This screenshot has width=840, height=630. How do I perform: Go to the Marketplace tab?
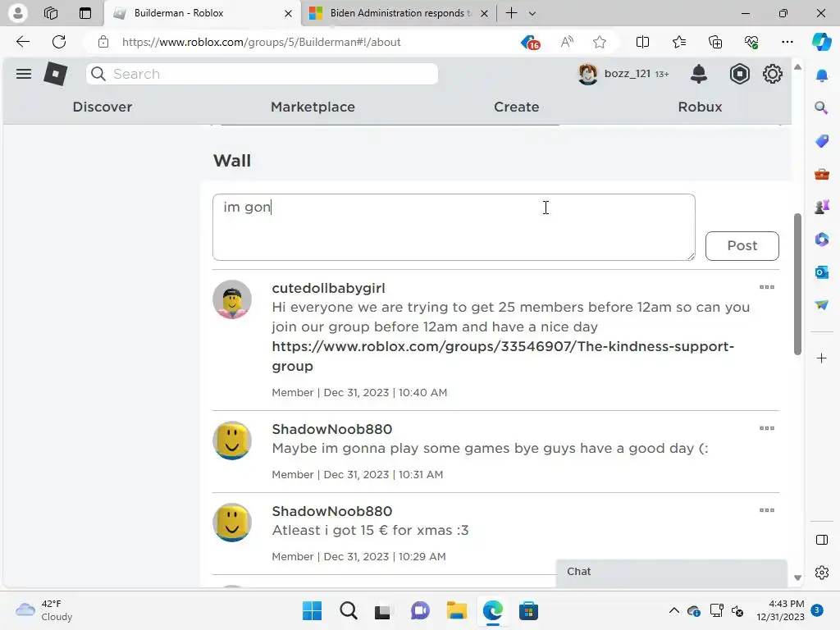point(313,107)
